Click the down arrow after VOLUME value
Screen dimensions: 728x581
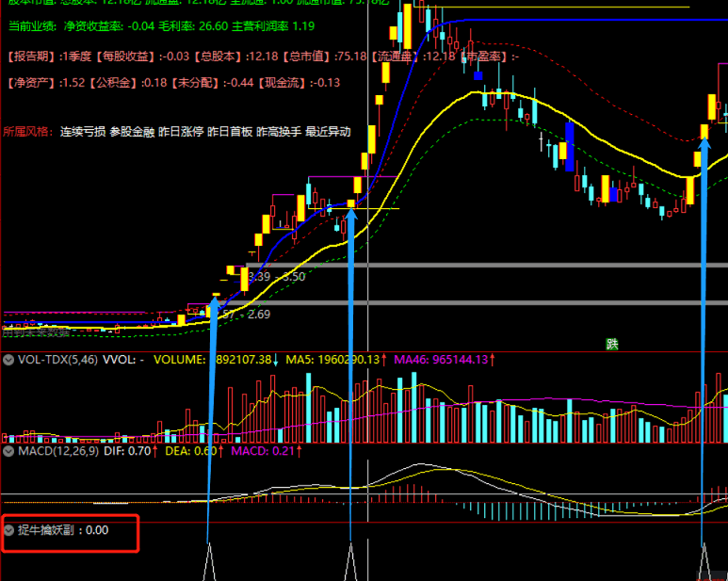coord(276,360)
